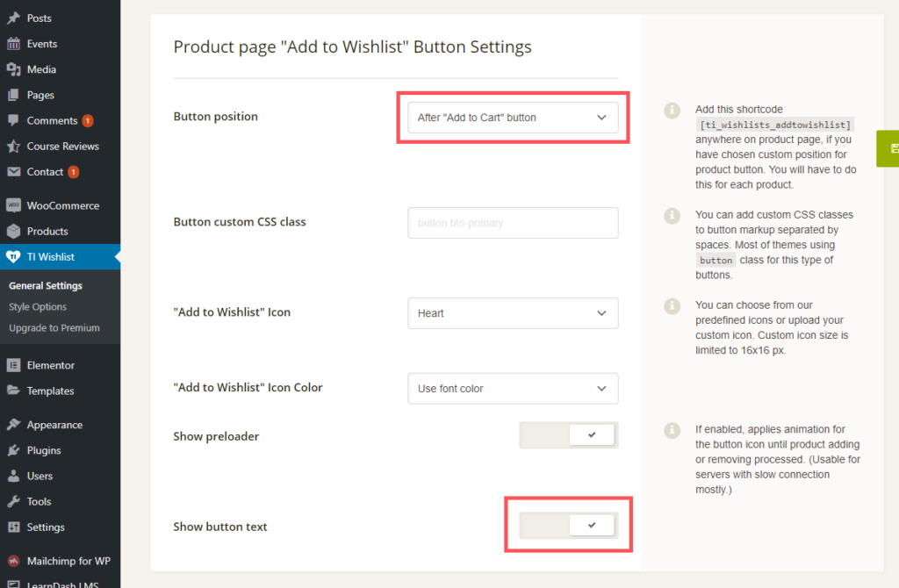
Task: Click the WooCommerce icon in sidebar
Action: [13, 205]
